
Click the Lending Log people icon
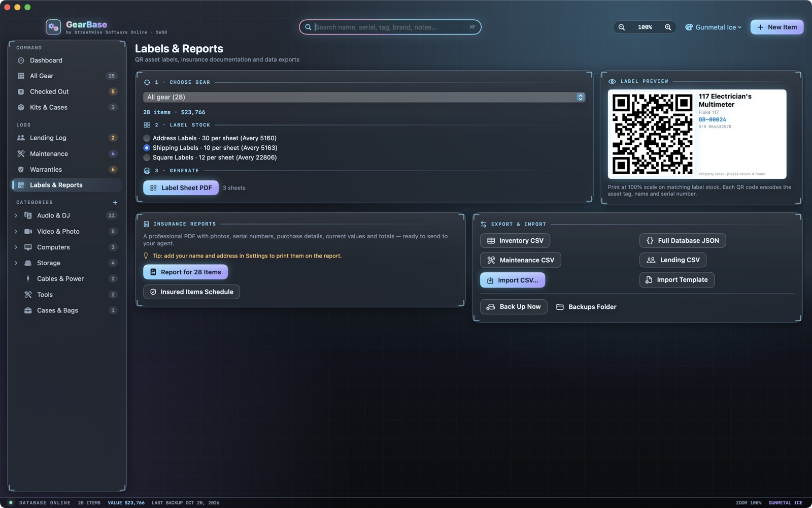pyautogui.click(x=21, y=138)
